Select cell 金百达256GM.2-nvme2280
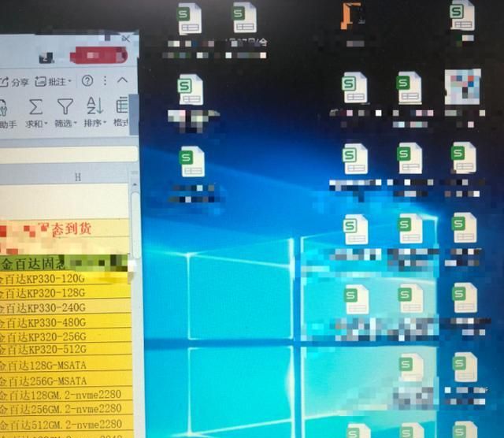504x438 pixels. click(x=66, y=409)
